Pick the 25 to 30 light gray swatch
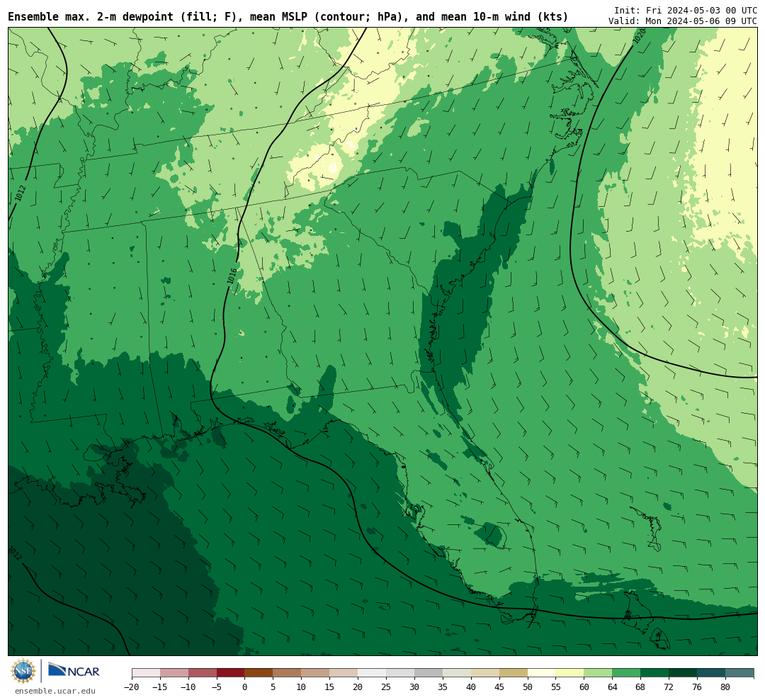 tap(400, 673)
